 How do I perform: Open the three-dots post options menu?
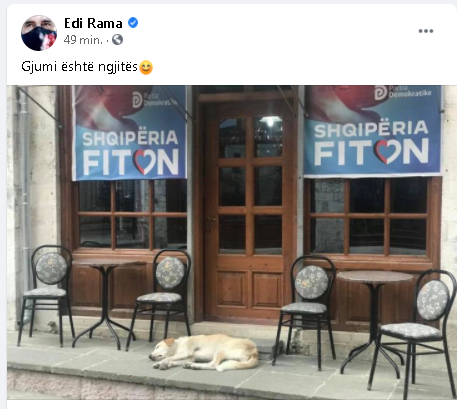pos(426,31)
